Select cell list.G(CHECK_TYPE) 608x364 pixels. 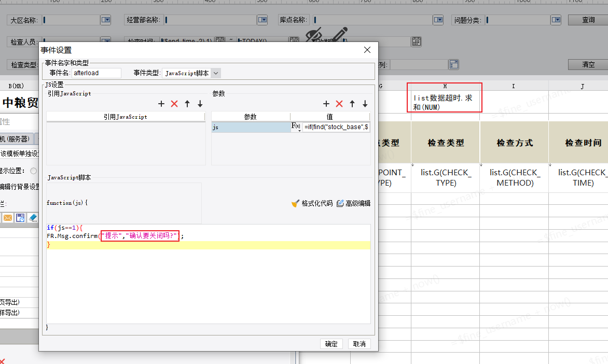[x=446, y=177]
